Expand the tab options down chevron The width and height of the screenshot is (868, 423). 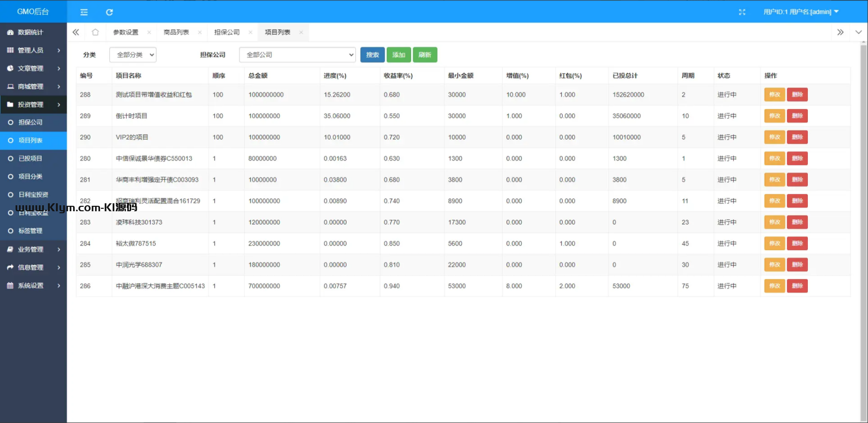859,32
